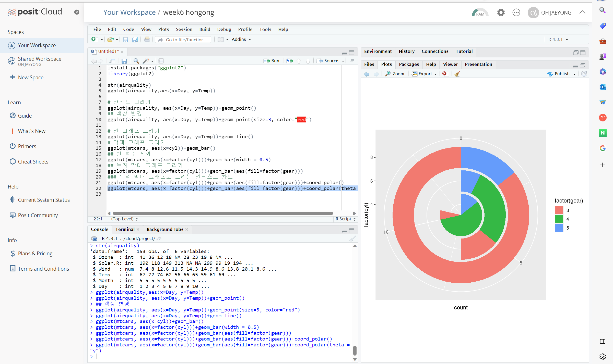The height and width of the screenshot is (364, 613).
Task: Open the Your Workspace breadcrumb link
Action: (129, 12)
